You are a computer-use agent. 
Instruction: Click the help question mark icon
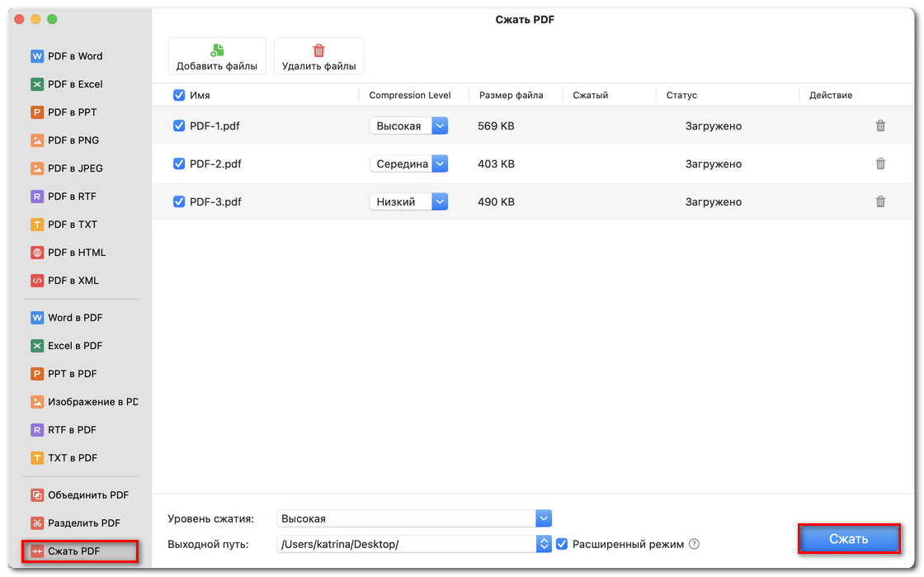(x=694, y=544)
